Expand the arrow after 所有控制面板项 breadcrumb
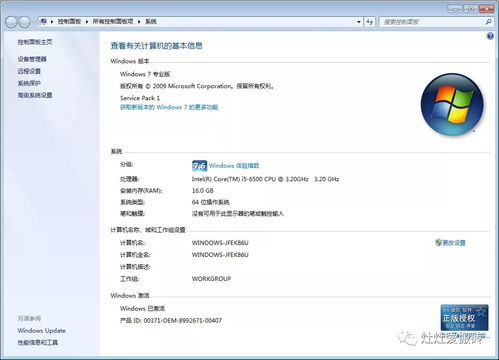 point(139,22)
